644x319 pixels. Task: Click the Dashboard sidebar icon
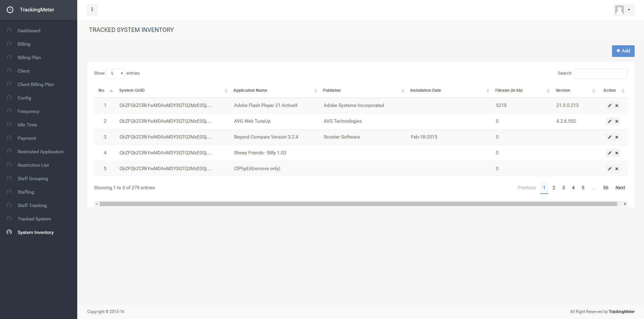[9, 31]
